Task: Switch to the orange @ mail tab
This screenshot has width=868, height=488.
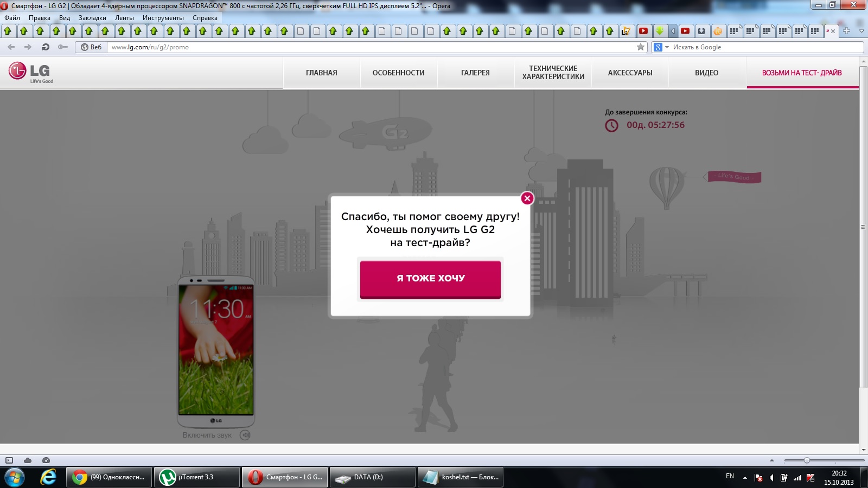Action: pos(718,31)
